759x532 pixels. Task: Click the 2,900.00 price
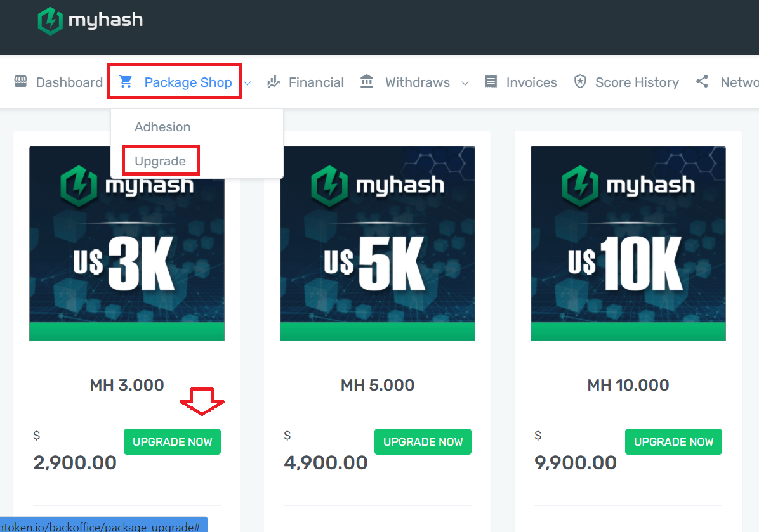75,463
